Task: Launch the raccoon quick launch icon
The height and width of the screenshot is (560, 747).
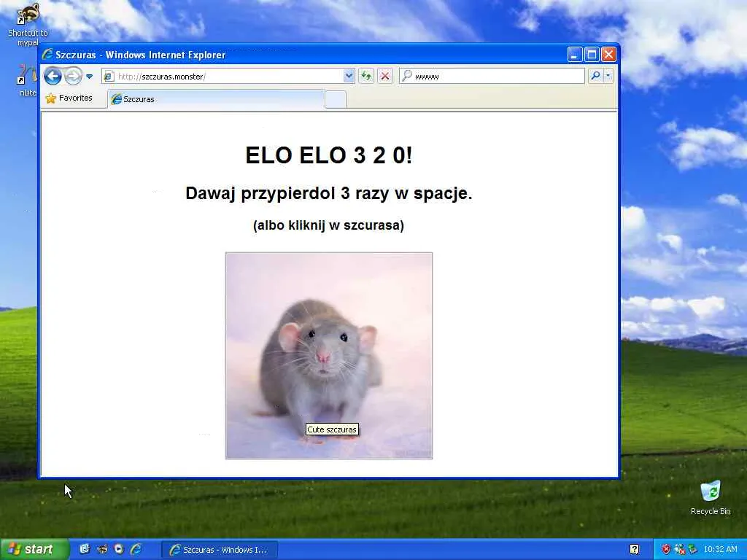Action: [102, 550]
